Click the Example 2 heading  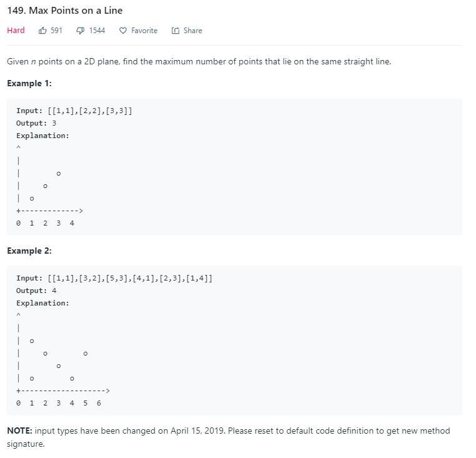[x=29, y=251]
